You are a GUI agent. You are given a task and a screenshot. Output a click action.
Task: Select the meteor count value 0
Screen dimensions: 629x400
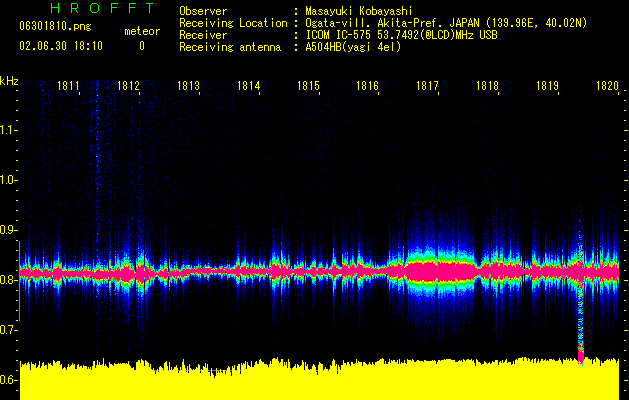pyautogui.click(x=141, y=46)
